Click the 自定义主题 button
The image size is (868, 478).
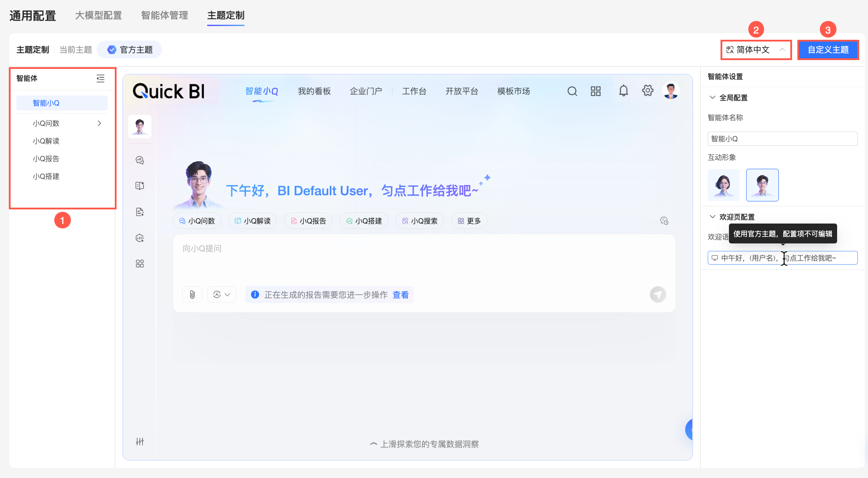(828, 50)
